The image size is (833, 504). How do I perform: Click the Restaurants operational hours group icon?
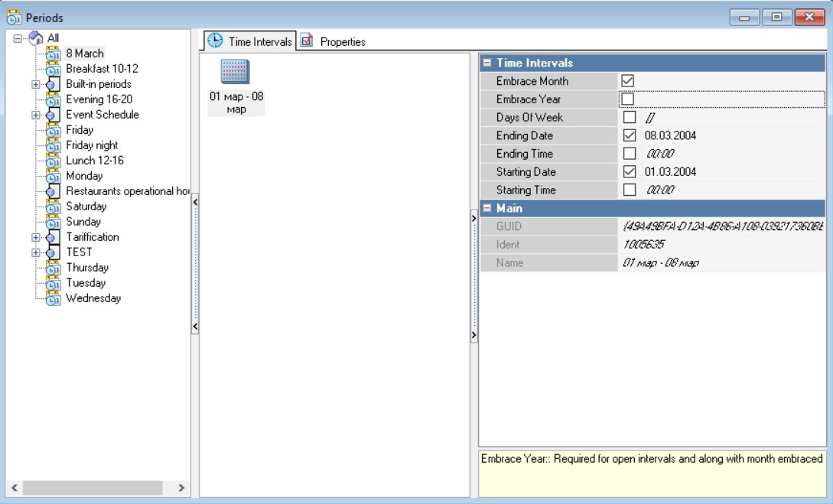click(x=53, y=191)
